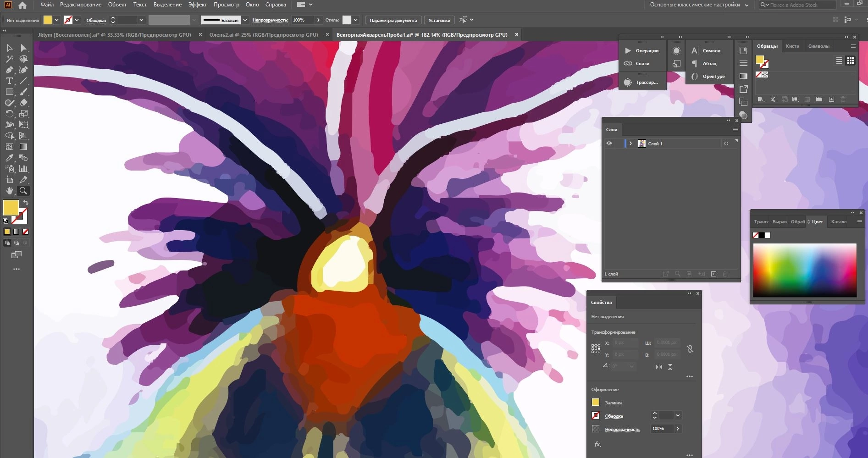Choose the Scale tool

pos(23,114)
